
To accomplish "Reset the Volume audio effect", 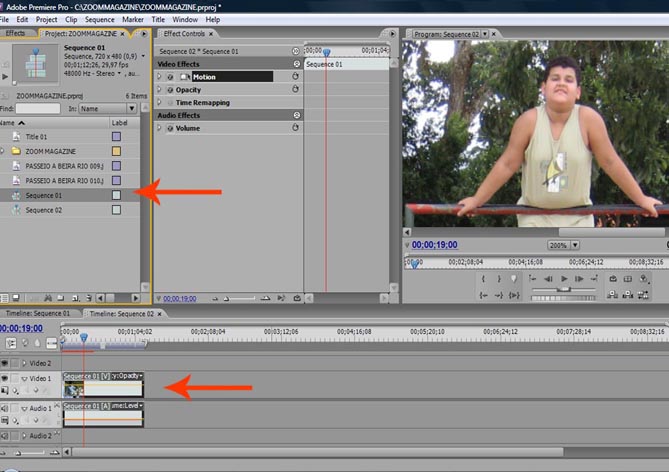I will coord(296,128).
